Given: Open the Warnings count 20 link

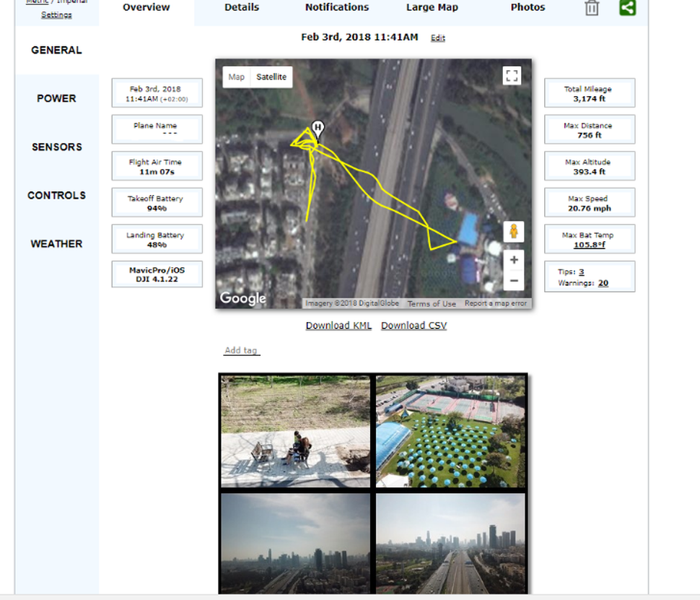Looking at the screenshot, I should tap(603, 283).
